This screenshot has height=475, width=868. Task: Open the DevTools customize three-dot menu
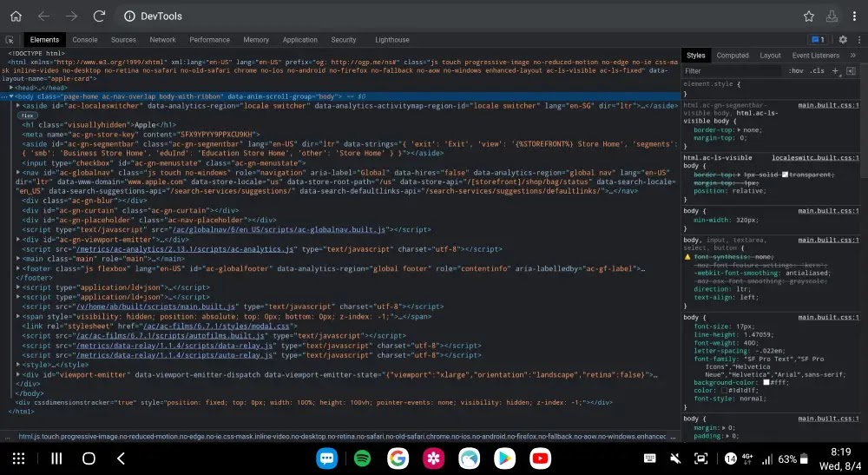point(859,39)
